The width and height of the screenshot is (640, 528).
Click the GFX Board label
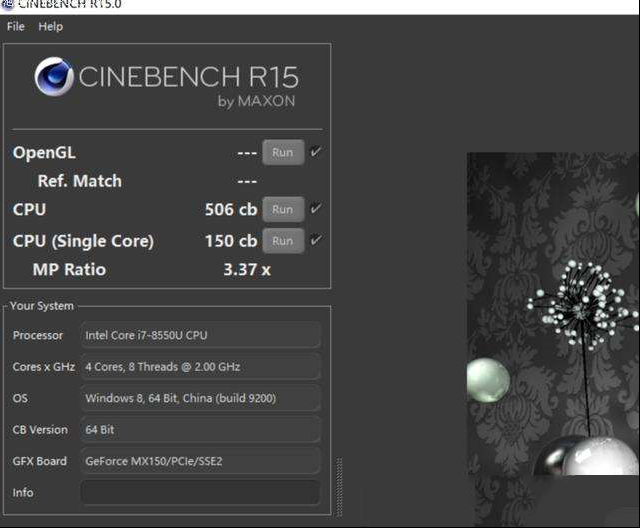click(x=40, y=461)
